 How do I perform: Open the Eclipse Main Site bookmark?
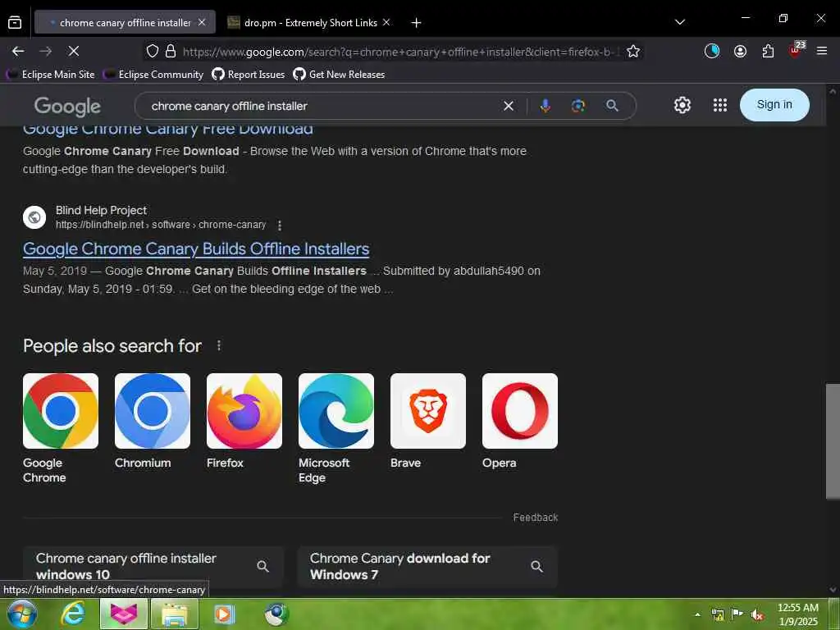50,75
